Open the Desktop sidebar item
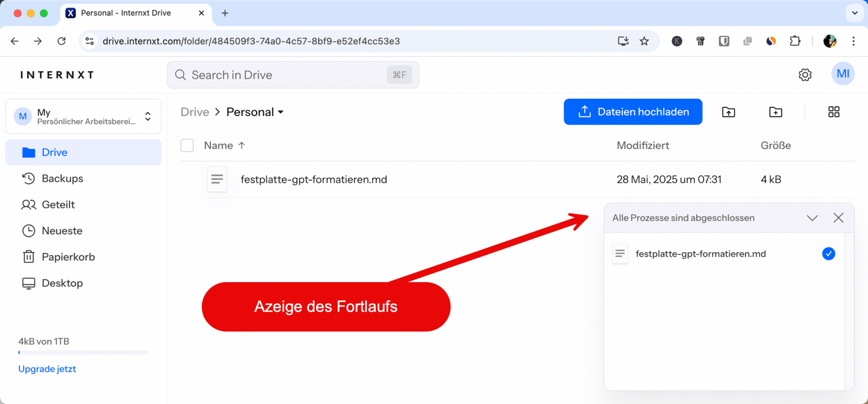The width and height of the screenshot is (868, 404). [84, 283]
